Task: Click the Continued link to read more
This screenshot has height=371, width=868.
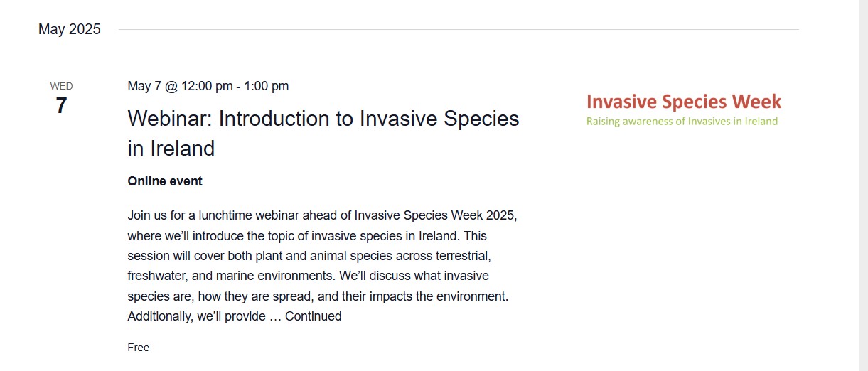Action: coord(313,316)
